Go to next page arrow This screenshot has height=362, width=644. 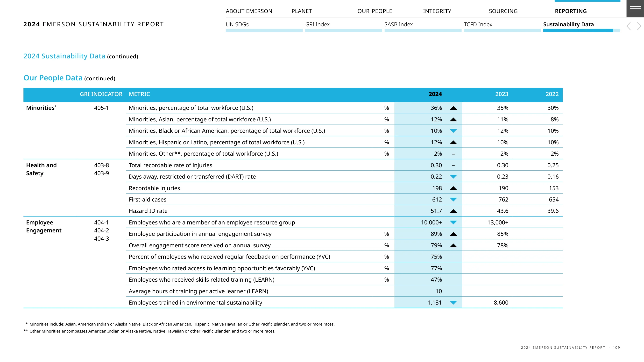pos(639,26)
